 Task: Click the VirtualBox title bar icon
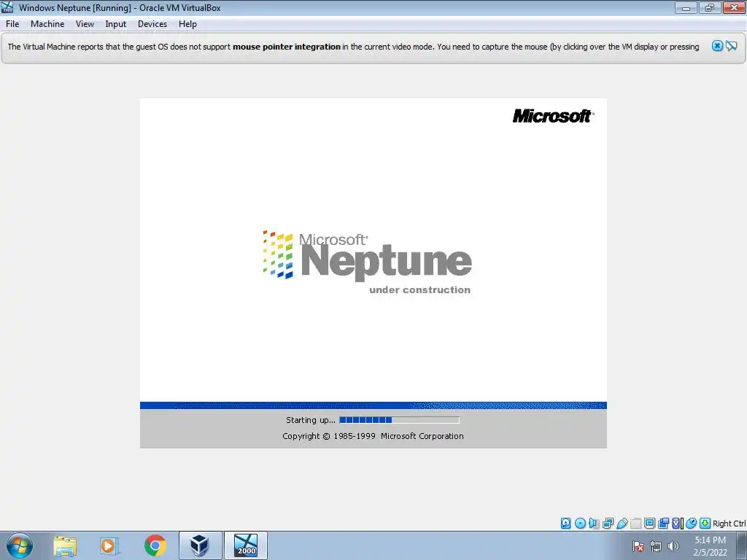tap(7, 7)
